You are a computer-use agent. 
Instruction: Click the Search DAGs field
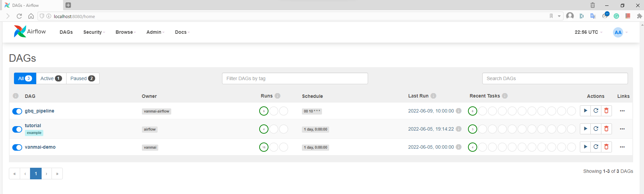(555, 78)
